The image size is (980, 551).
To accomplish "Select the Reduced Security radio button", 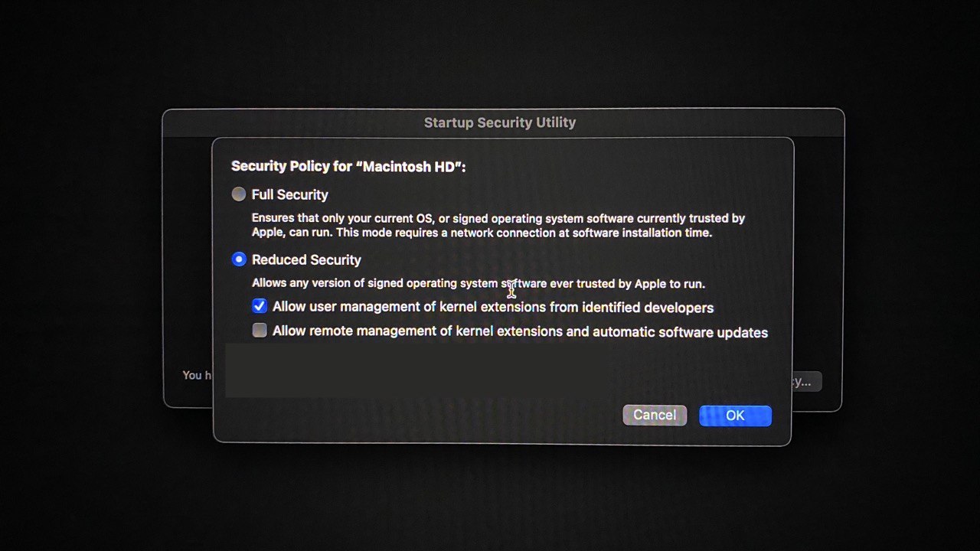I will point(239,259).
